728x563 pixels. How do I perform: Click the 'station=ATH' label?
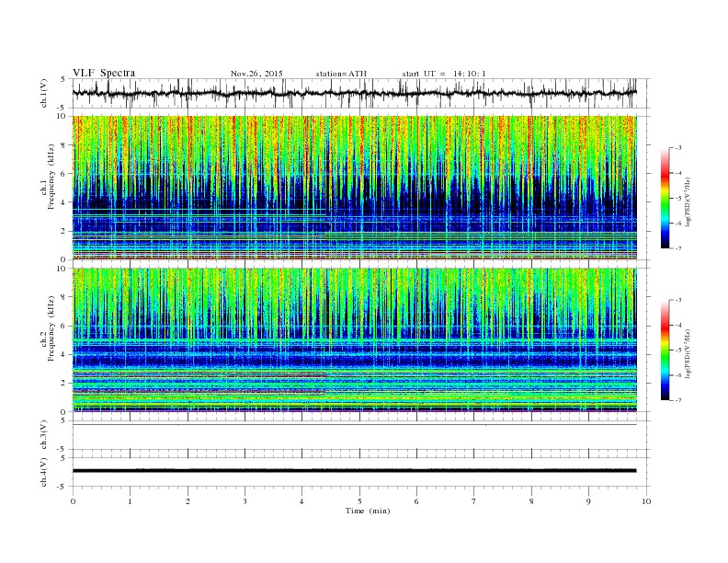tap(341, 74)
